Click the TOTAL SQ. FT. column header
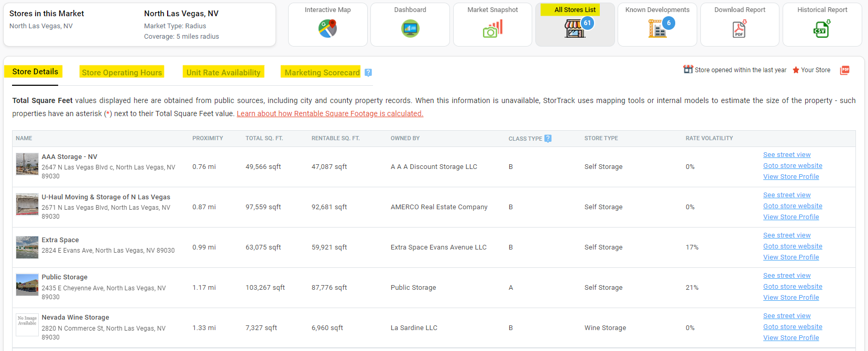 [264, 139]
